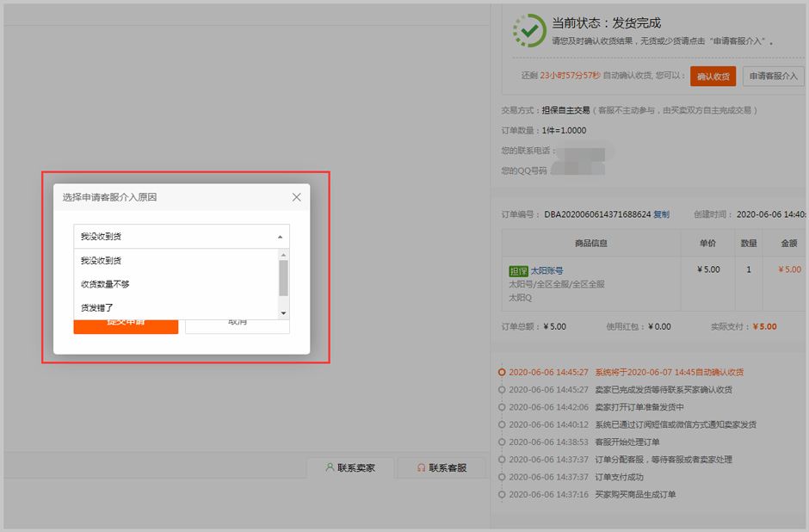This screenshot has height=532, width=809.
Task: Click order number DBA2020060614371688624
Action: (x=597, y=214)
